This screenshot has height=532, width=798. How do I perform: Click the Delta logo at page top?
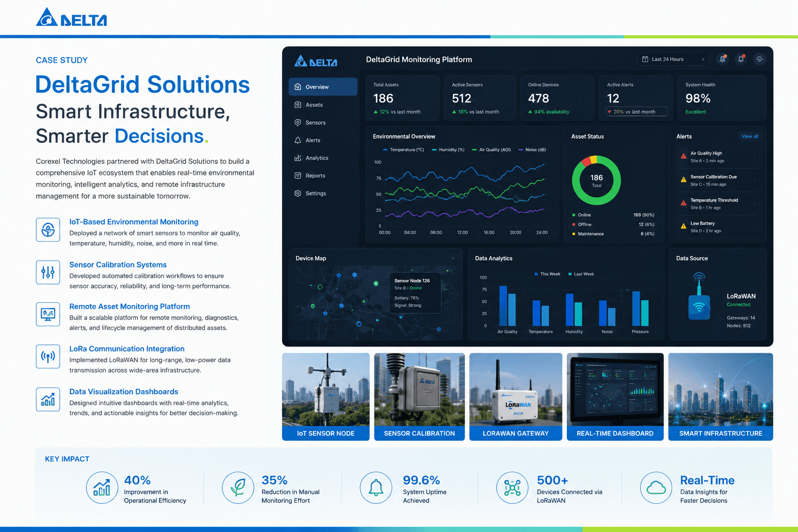pyautogui.click(x=71, y=18)
